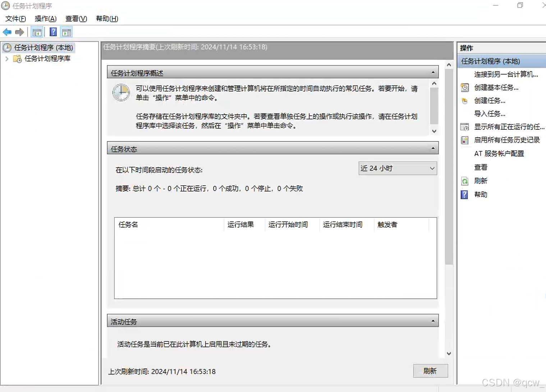Click 启用所有任务历史记录 action
The image size is (546, 392).
pyautogui.click(x=507, y=140)
